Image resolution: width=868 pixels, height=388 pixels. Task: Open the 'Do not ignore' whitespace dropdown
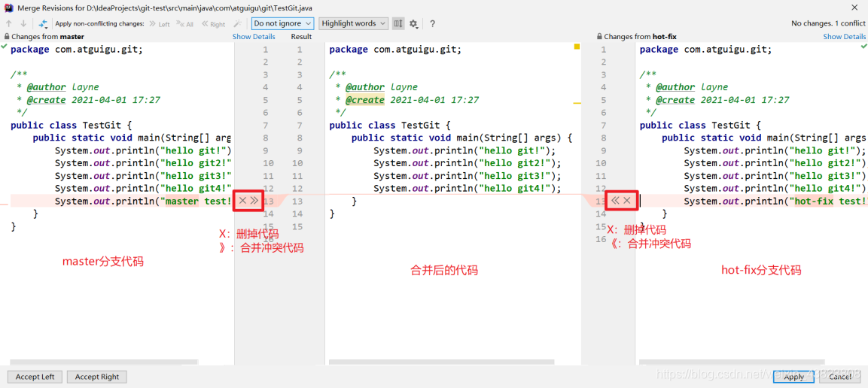pos(282,24)
